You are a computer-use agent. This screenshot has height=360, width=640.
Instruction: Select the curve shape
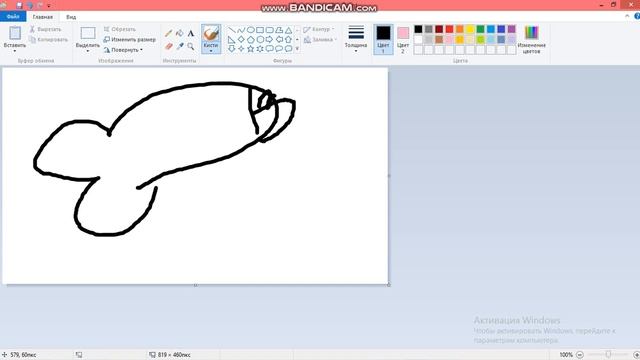tap(241, 30)
